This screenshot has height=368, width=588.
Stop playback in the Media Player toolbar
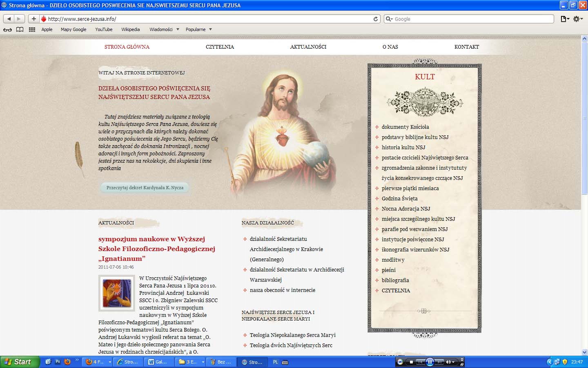(411, 362)
